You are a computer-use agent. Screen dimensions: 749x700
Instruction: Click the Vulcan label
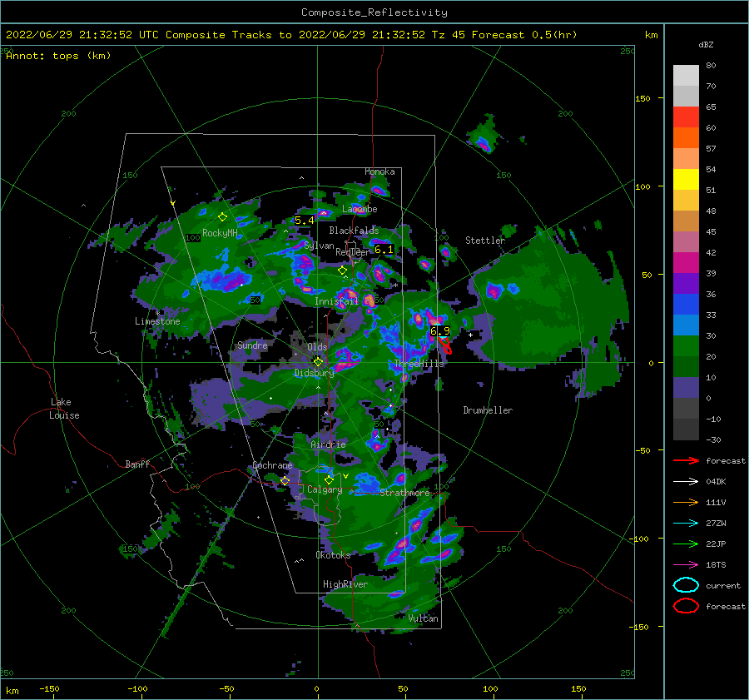(x=424, y=618)
